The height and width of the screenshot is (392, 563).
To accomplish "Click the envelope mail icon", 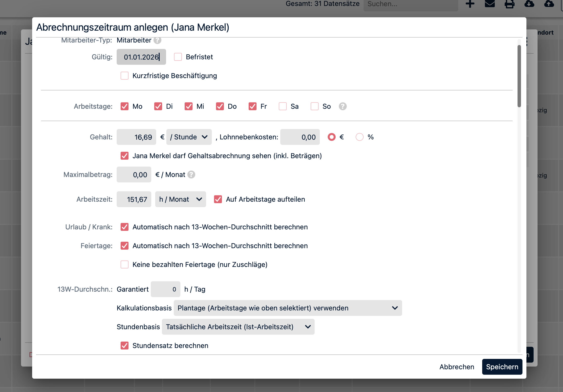I will click(x=490, y=4).
